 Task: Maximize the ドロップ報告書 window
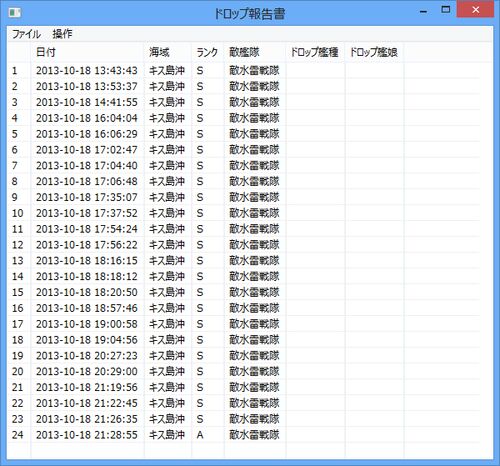(x=446, y=10)
